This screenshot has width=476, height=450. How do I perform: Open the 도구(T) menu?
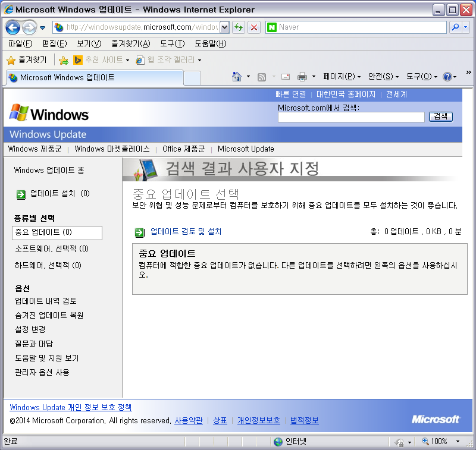(173, 43)
